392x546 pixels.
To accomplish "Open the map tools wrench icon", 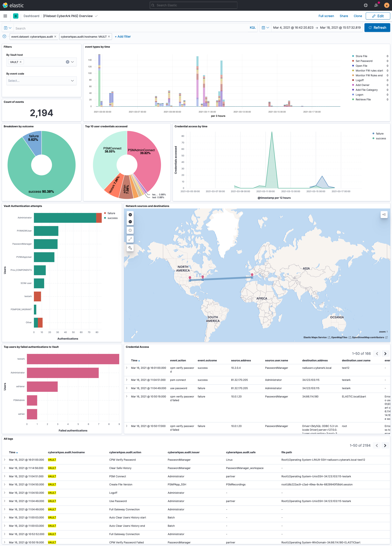I will [x=130, y=248].
